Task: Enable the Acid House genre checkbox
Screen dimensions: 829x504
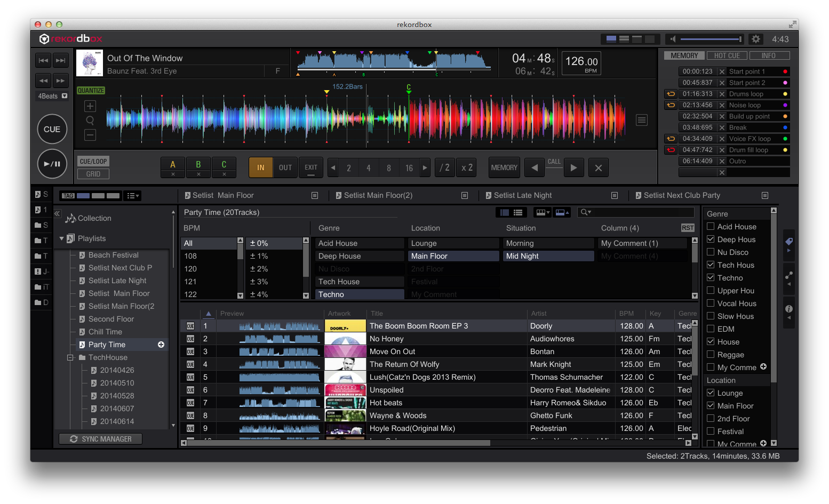Action: click(x=711, y=227)
